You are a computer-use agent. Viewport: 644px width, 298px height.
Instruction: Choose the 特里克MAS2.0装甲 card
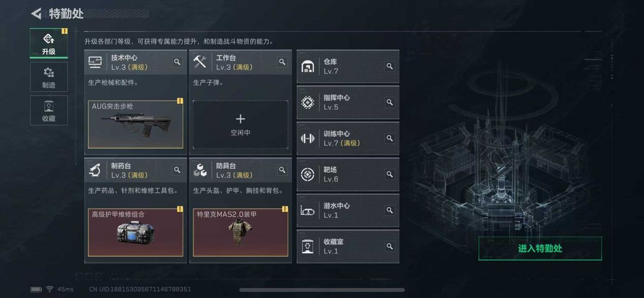[241, 232]
